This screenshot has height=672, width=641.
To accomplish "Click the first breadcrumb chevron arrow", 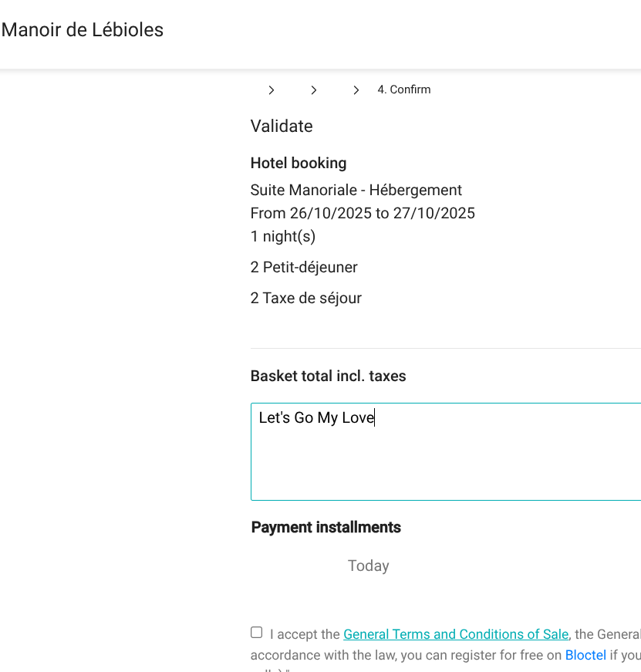I will point(272,90).
